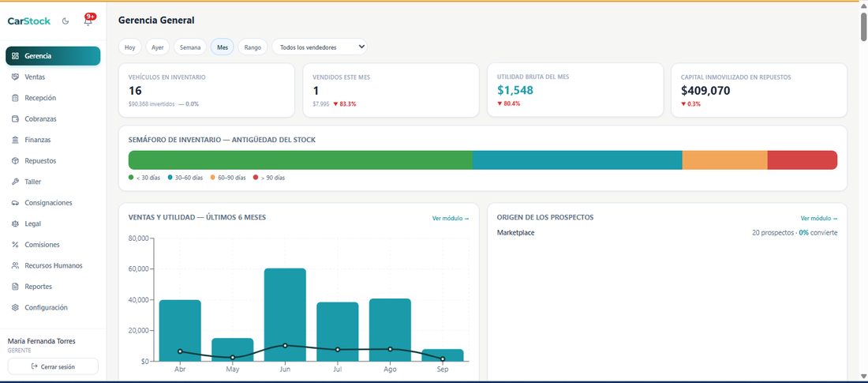Image resolution: width=868 pixels, height=383 pixels.
Task: Go to Repuestos section
Action: pyautogui.click(x=53, y=161)
